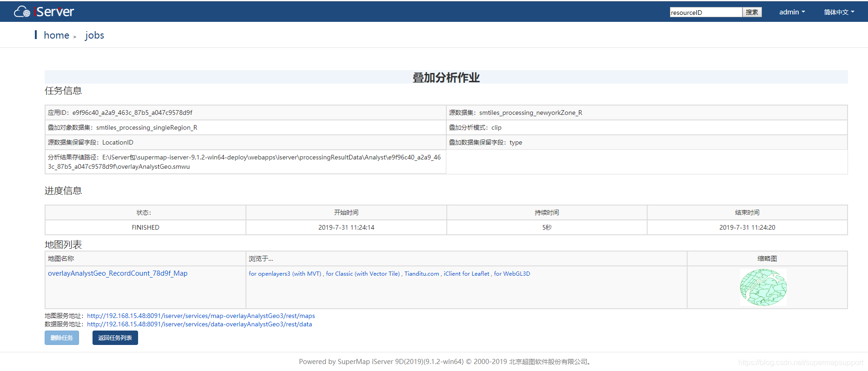Select end time 2019-7-31 11:24:20
The width and height of the screenshot is (868, 371).
point(747,227)
